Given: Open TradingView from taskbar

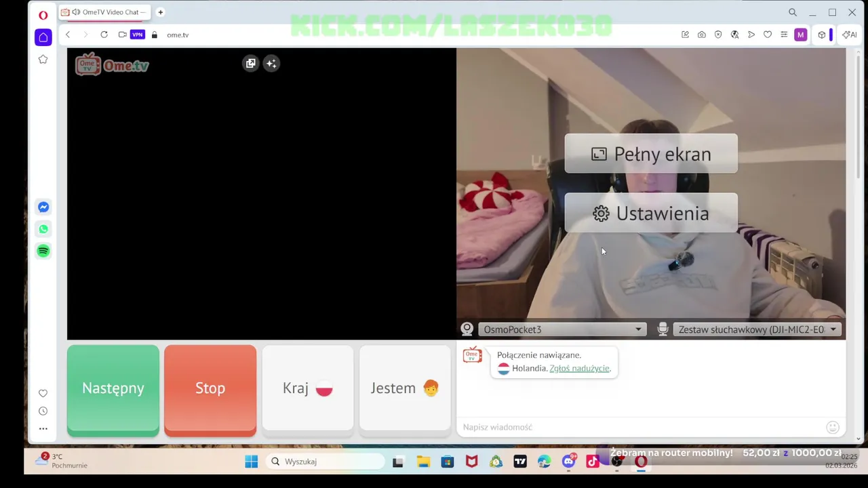Looking at the screenshot, I should [520, 462].
